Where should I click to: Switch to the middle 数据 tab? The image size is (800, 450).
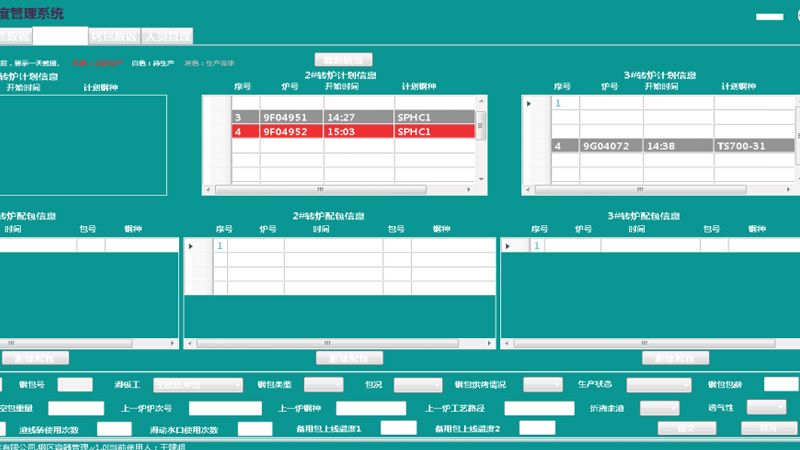(113, 36)
